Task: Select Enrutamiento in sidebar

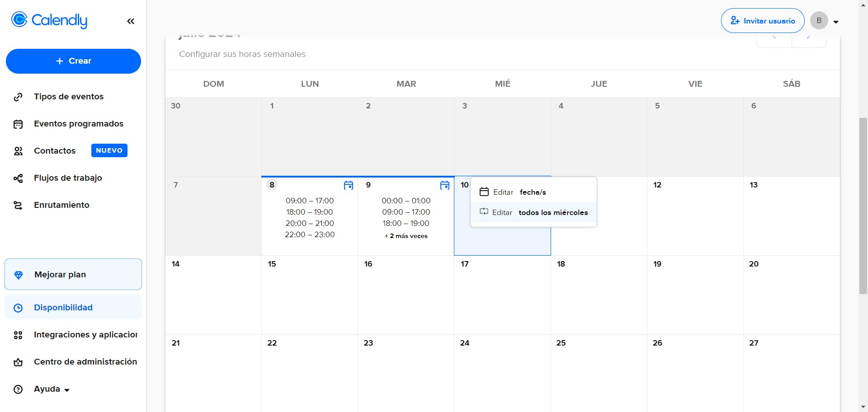Action: pos(61,205)
